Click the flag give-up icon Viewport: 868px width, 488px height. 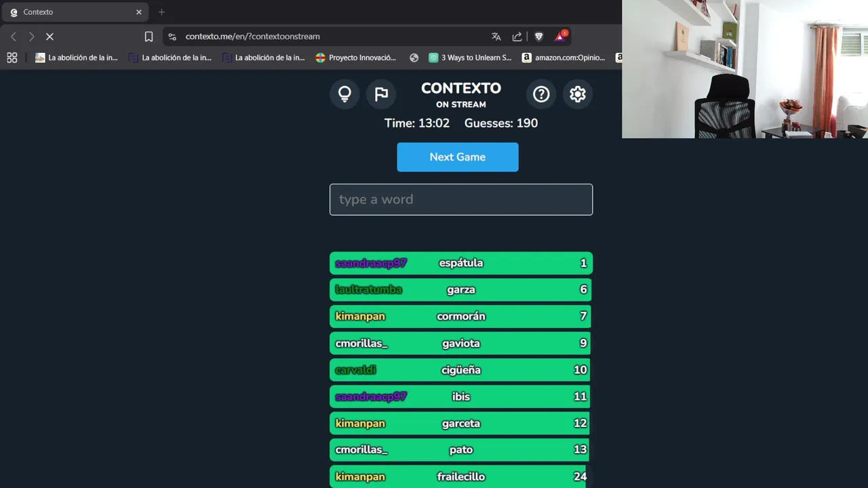coord(381,94)
